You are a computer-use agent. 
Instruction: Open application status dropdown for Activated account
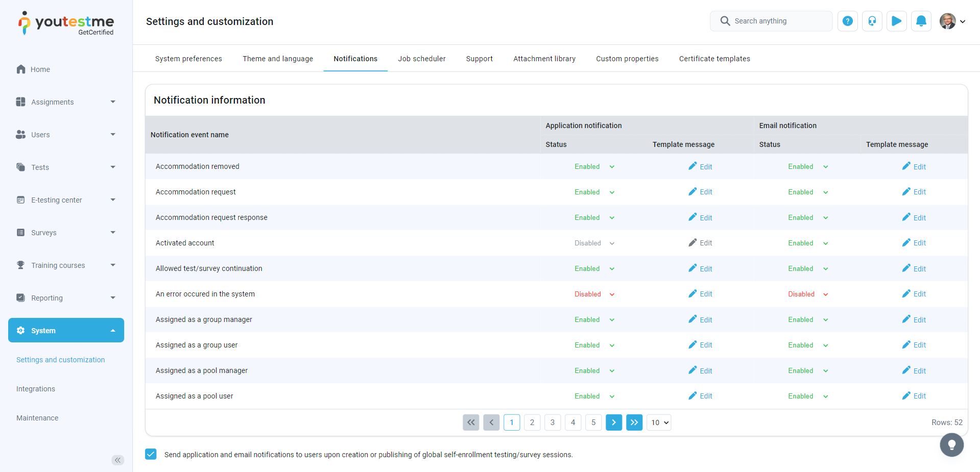point(594,243)
